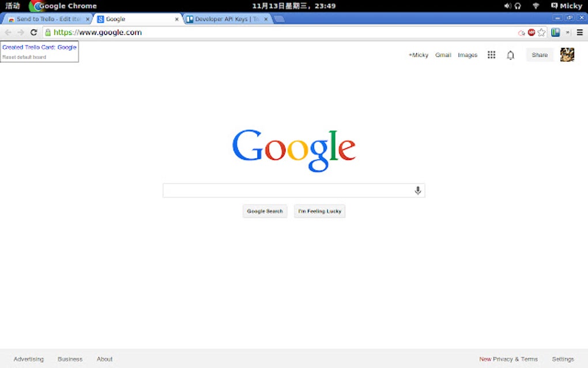588x368 pixels.
Task: Open the Wi-Fi network indicator
Action: point(536,6)
